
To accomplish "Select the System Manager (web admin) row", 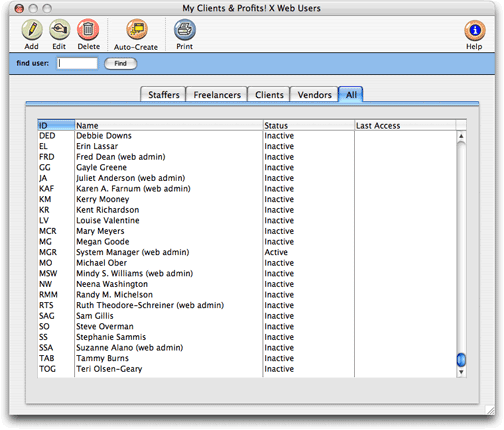I will pos(247,252).
